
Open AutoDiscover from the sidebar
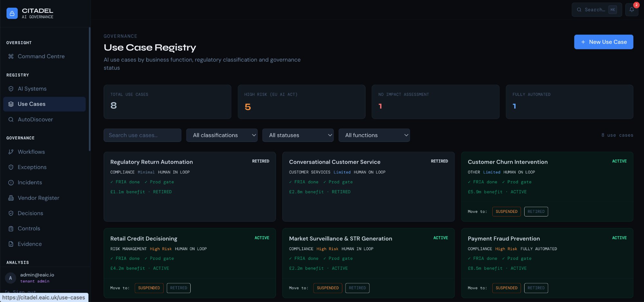coord(35,119)
